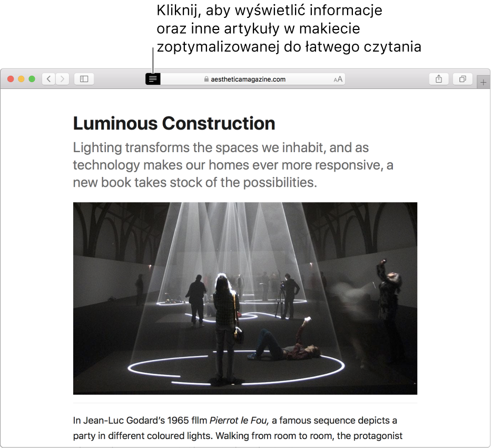The width and height of the screenshot is (492, 448).
Task: Open a new tab with plus button
Action: coord(483,83)
